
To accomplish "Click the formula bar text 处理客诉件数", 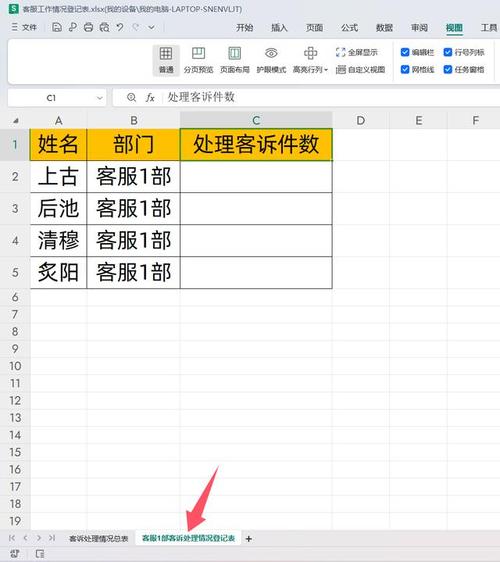I will pyautogui.click(x=201, y=97).
